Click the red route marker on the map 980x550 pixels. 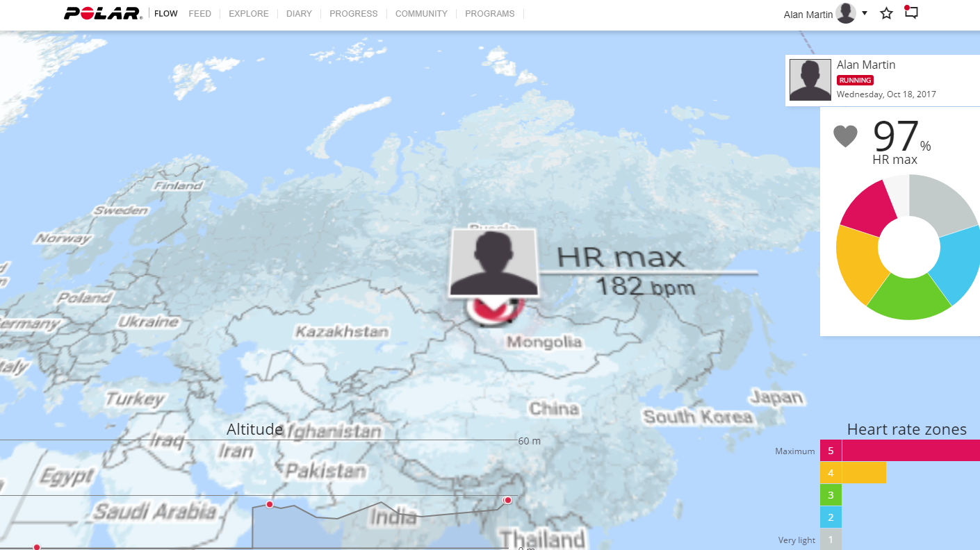click(x=495, y=310)
